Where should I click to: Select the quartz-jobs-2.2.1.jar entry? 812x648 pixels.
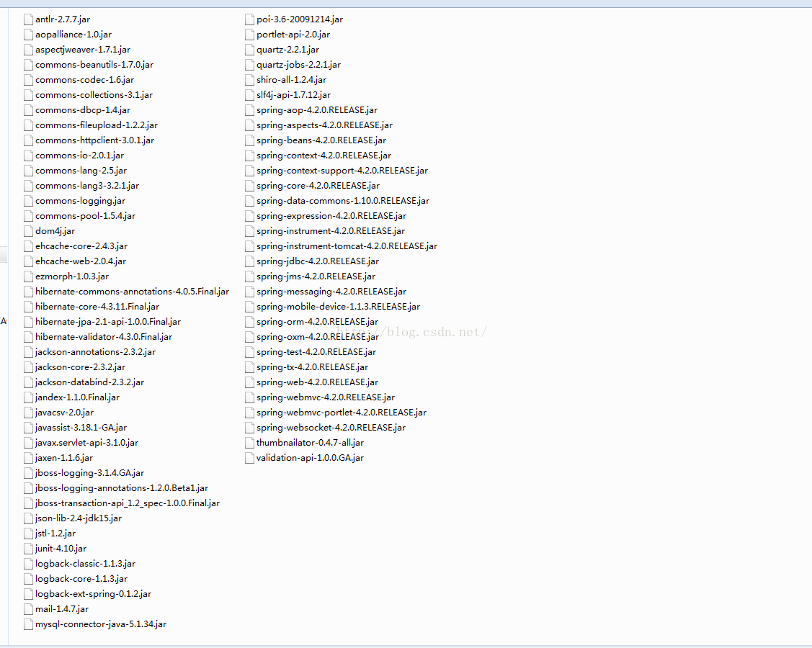(x=299, y=65)
